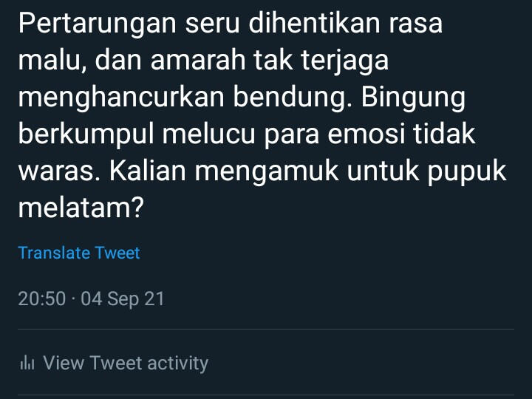Select the word Kalian in the tweet
Image resolution: width=532 pixels, height=399 pixels.
coord(147,171)
